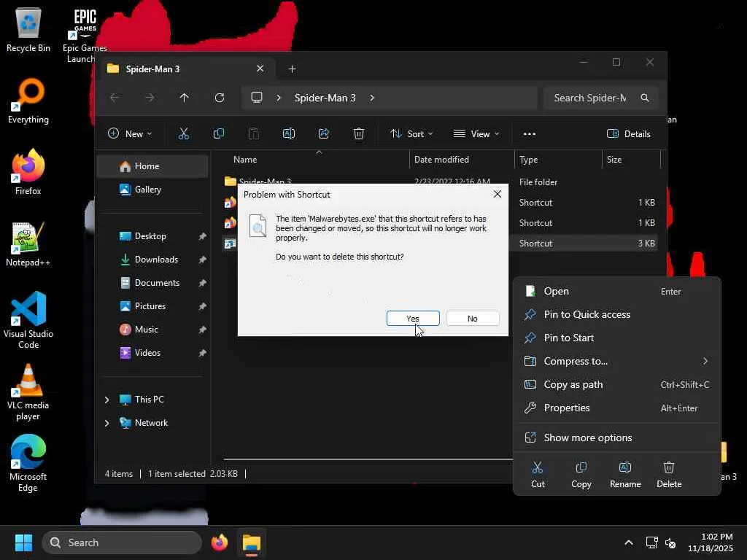Go up one folder level
Screen dimensions: 747x560
pos(185,98)
